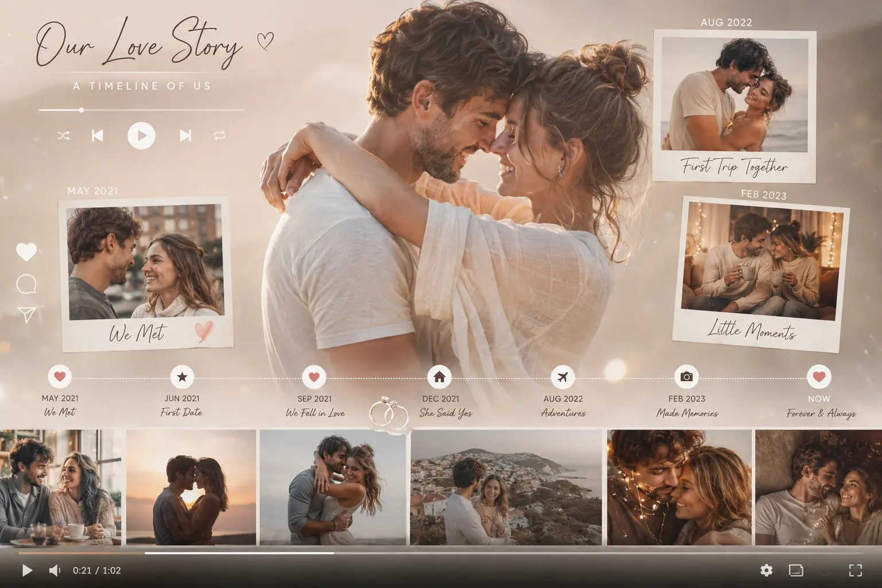Seek on the video progress bar
The width and height of the screenshot is (882, 588).
tap(441, 554)
